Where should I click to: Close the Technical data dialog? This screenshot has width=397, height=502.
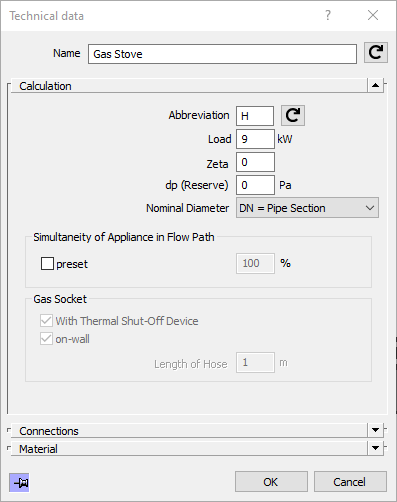point(373,15)
